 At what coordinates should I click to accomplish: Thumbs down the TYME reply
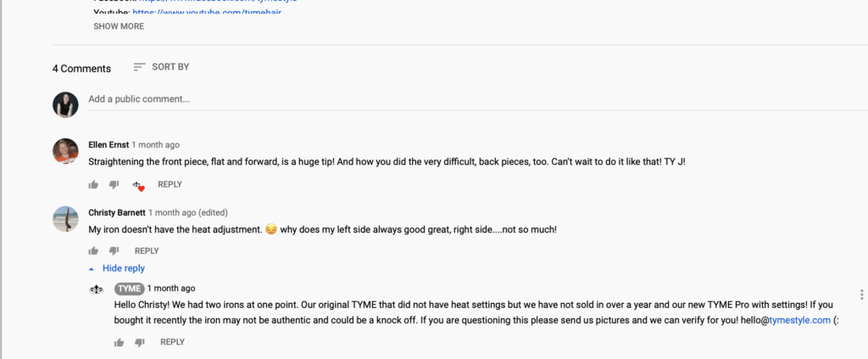point(140,342)
